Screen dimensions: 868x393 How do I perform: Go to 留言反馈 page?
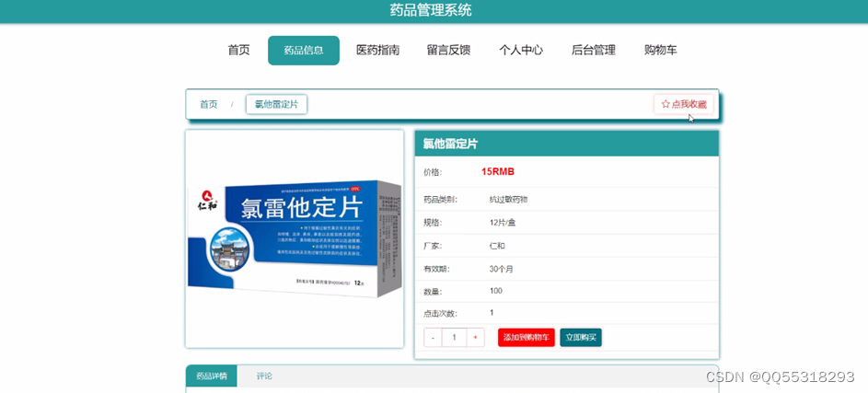(x=448, y=51)
